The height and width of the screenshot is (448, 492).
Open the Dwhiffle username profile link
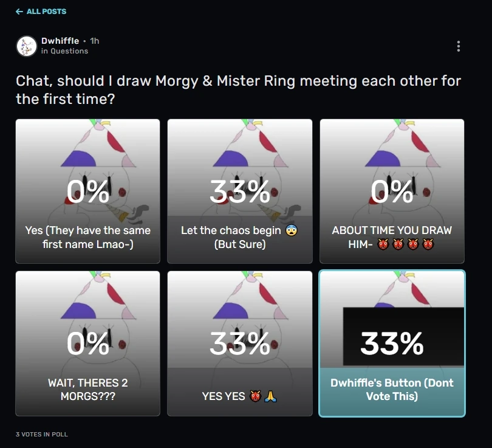(60, 41)
